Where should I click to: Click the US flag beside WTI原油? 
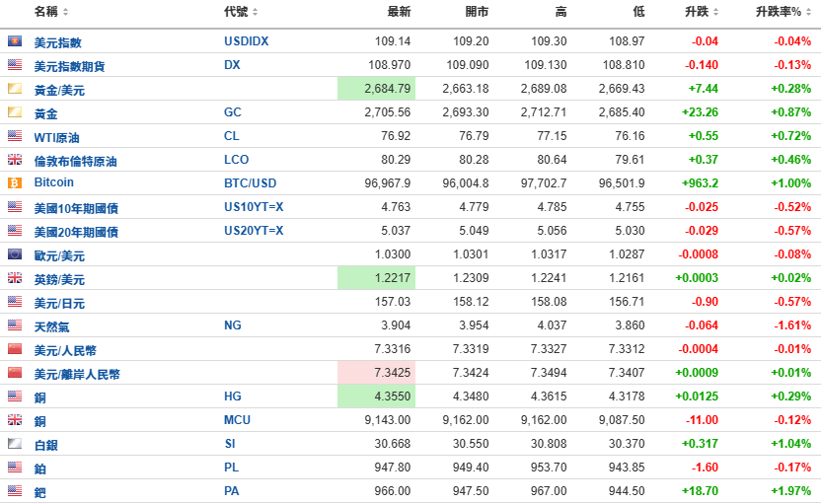[x=15, y=136]
